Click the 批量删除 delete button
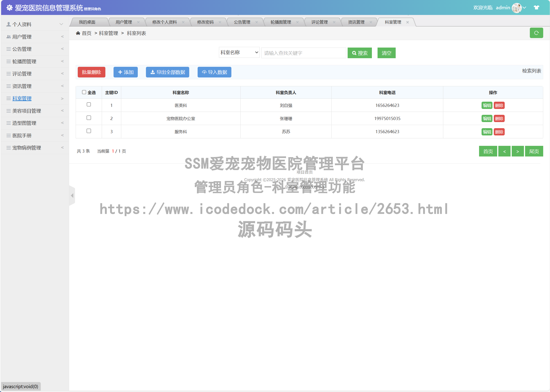The width and height of the screenshot is (550, 392). pos(91,72)
